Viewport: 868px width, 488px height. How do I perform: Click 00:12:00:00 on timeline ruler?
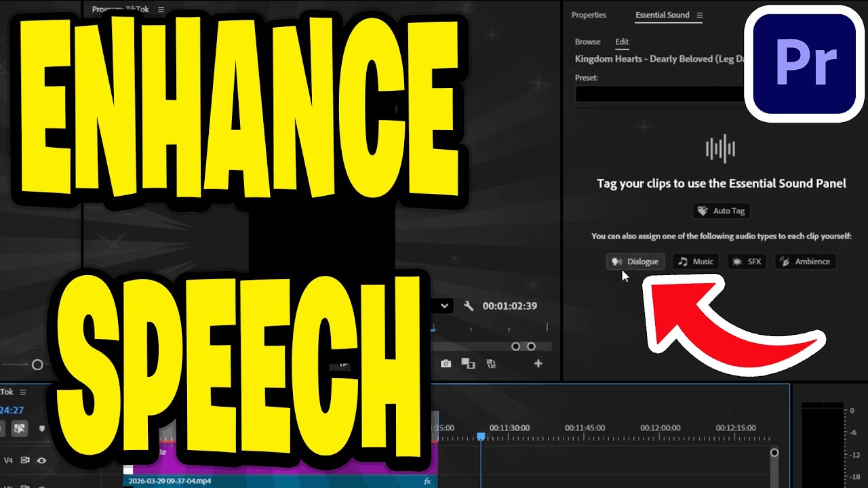pyautogui.click(x=660, y=428)
